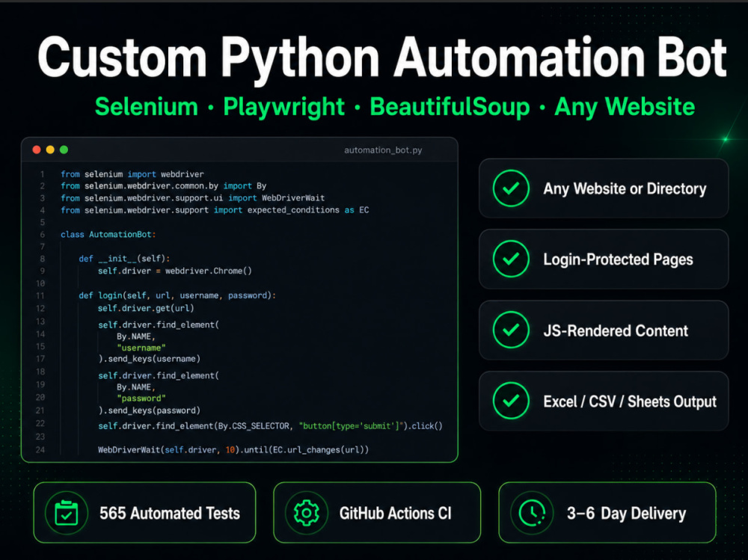
Task: Click 'self.driver = webdriver.Chrome()' line
Action: pyautogui.click(x=174, y=271)
